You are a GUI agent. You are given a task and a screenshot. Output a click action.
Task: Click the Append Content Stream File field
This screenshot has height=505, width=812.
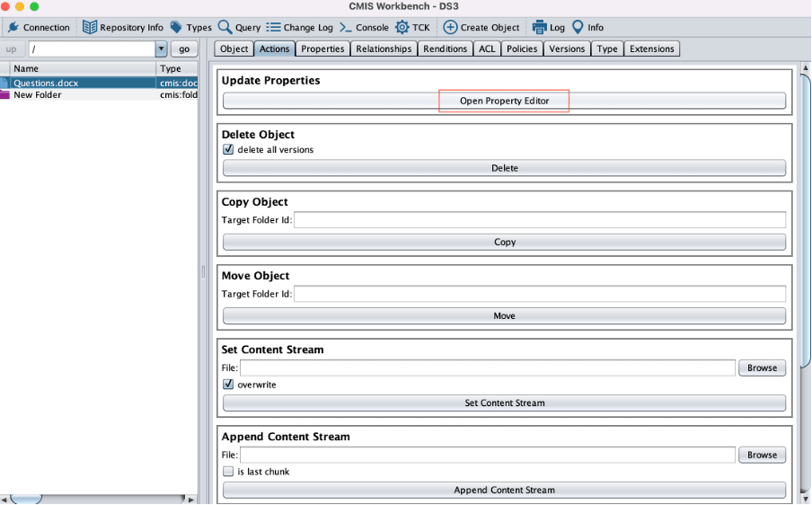[x=488, y=455]
